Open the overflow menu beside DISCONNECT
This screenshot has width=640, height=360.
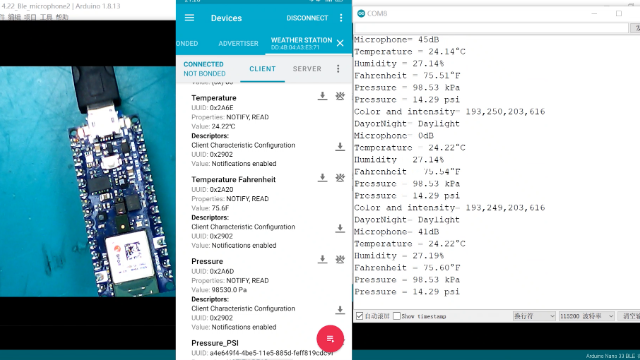341,18
